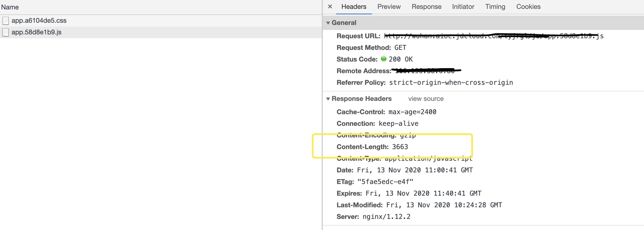The width and height of the screenshot is (644, 230).
Task: Click the Expires header value ending 11:40:41 GMT
Action: pyautogui.click(x=423, y=193)
